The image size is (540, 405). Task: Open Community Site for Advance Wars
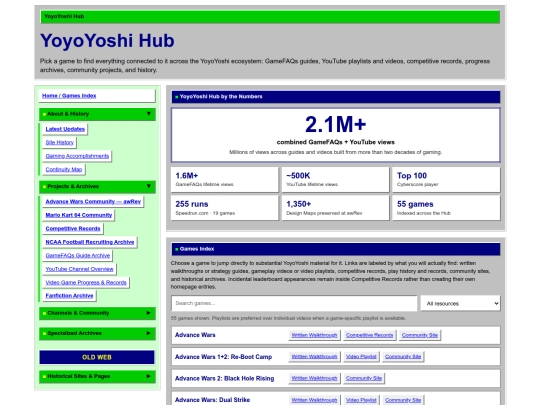point(419,335)
